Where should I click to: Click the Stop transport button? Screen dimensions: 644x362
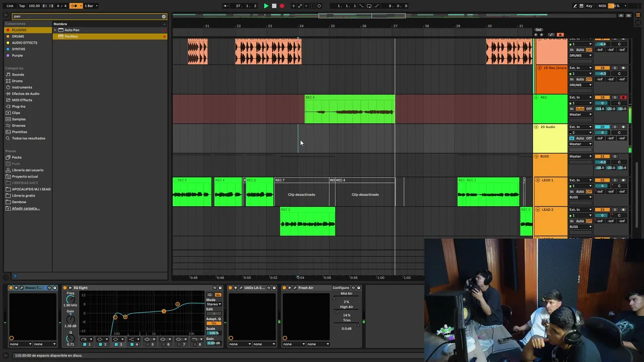tap(274, 6)
